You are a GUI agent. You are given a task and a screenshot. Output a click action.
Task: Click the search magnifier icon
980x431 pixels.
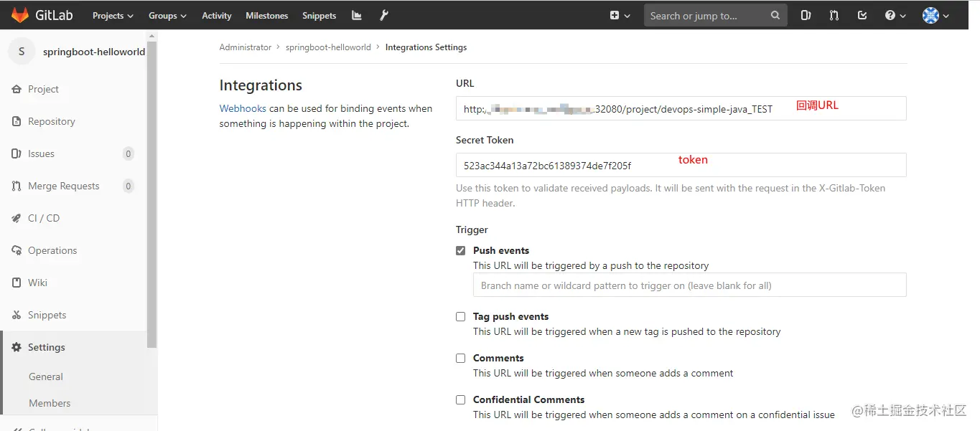point(775,15)
